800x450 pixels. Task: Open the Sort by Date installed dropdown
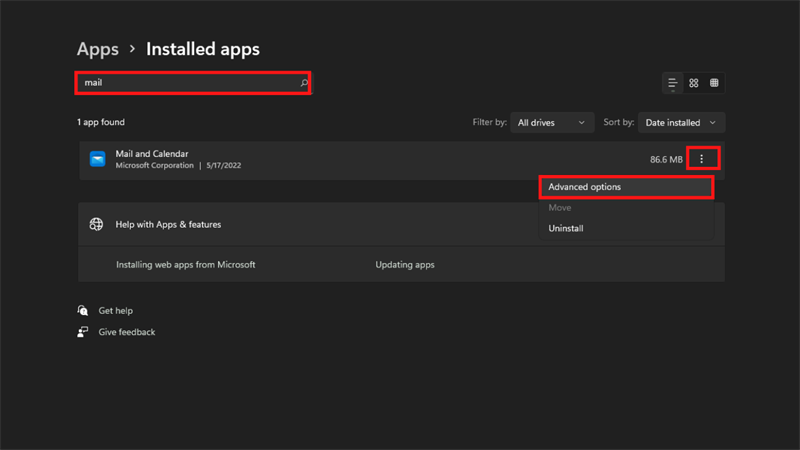coord(681,123)
